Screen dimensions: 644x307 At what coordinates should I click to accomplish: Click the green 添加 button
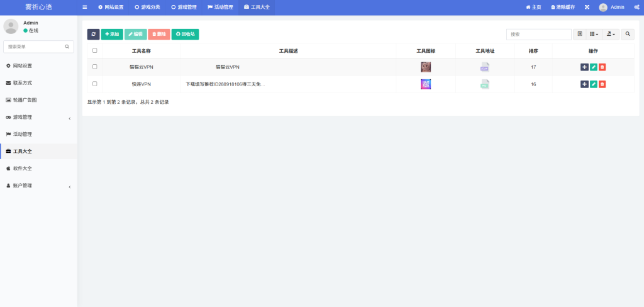click(x=112, y=34)
